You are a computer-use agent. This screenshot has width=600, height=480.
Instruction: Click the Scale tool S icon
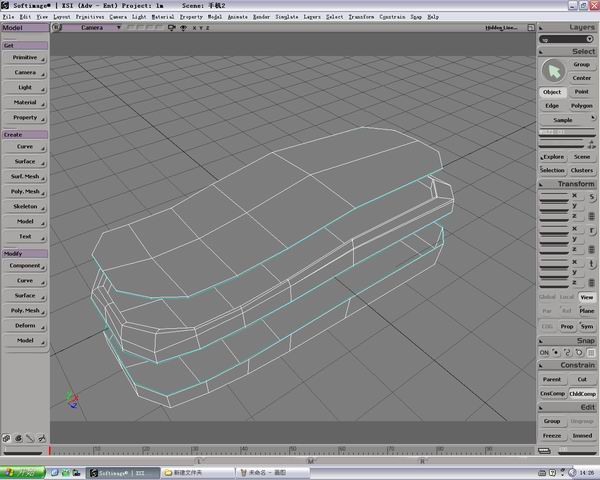tap(592, 197)
